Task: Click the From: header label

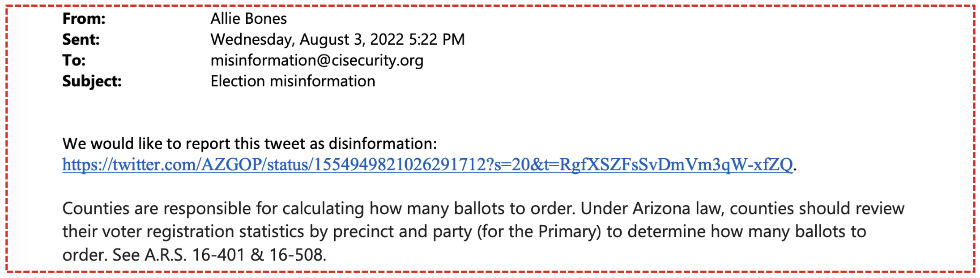Action: click(84, 19)
